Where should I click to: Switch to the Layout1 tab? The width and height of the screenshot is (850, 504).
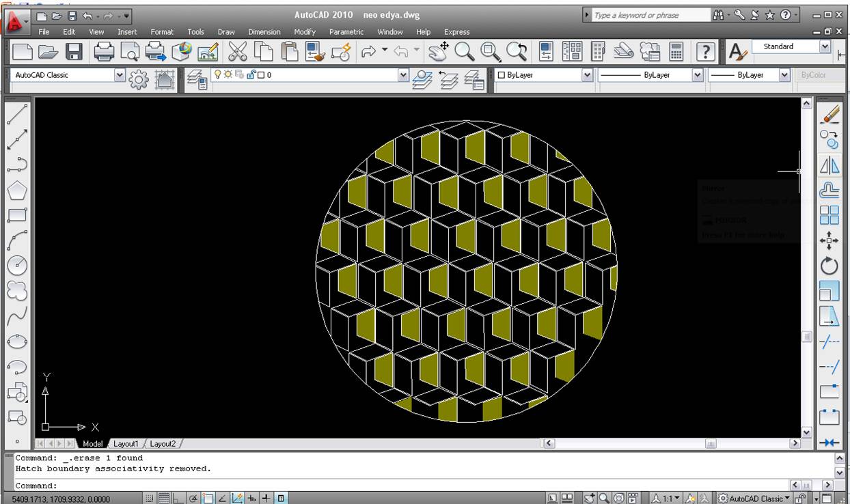coord(126,444)
